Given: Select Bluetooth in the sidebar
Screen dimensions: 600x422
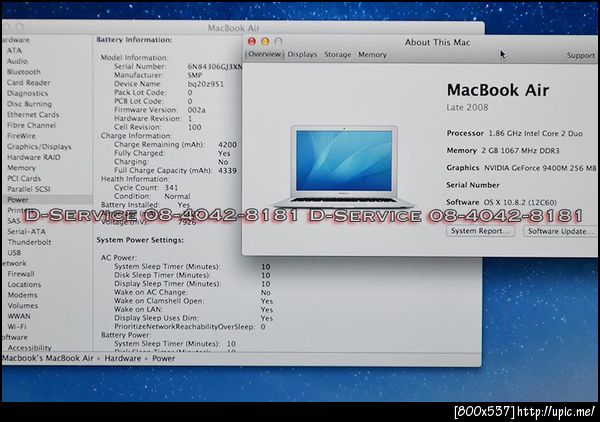Looking at the screenshot, I should [x=24, y=72].
